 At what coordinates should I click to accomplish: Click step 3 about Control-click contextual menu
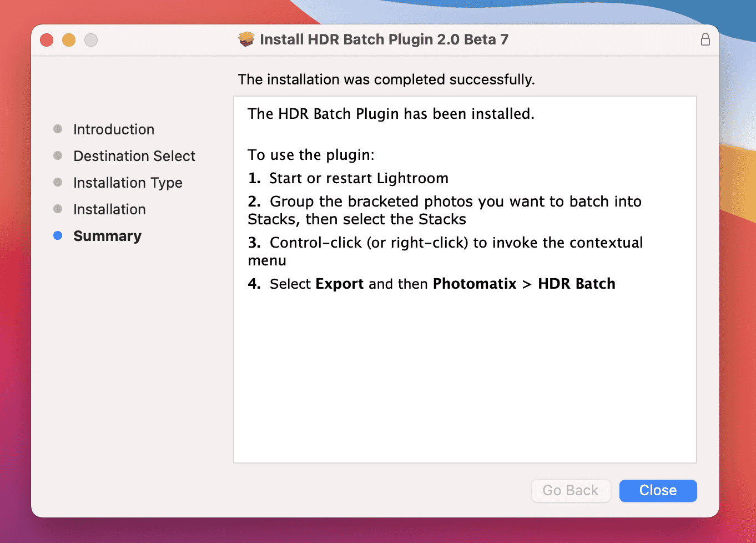[x=445, y=252]
